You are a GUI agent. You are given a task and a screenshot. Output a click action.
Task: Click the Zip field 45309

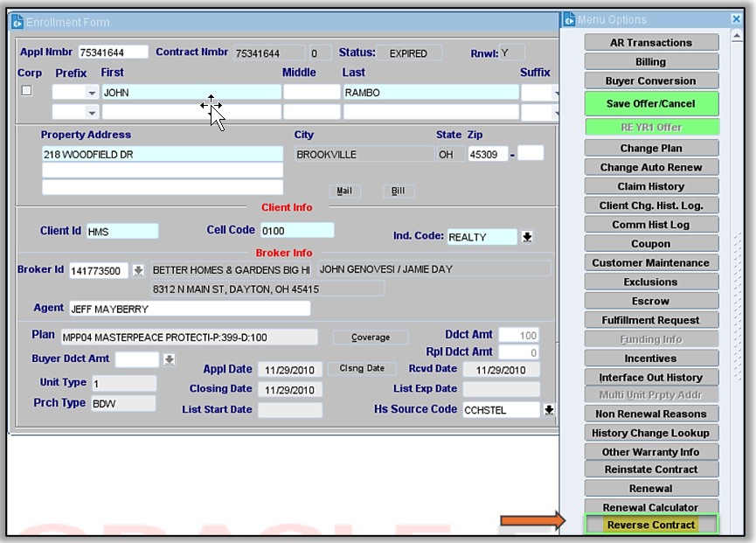click(488, 154)
